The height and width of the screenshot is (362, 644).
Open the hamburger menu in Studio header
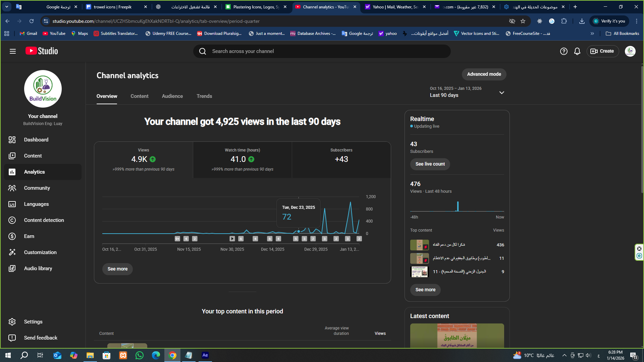coord(13,51)
